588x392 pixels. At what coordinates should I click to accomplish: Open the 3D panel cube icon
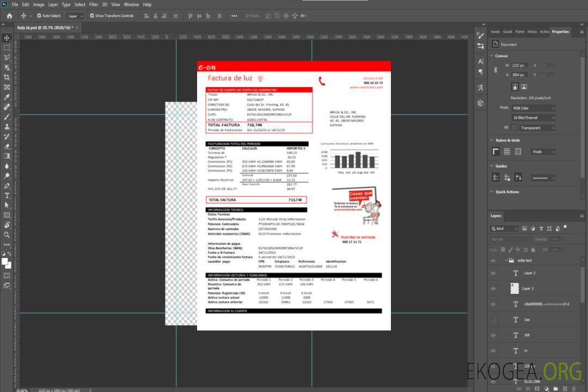[x=481, y=103]
